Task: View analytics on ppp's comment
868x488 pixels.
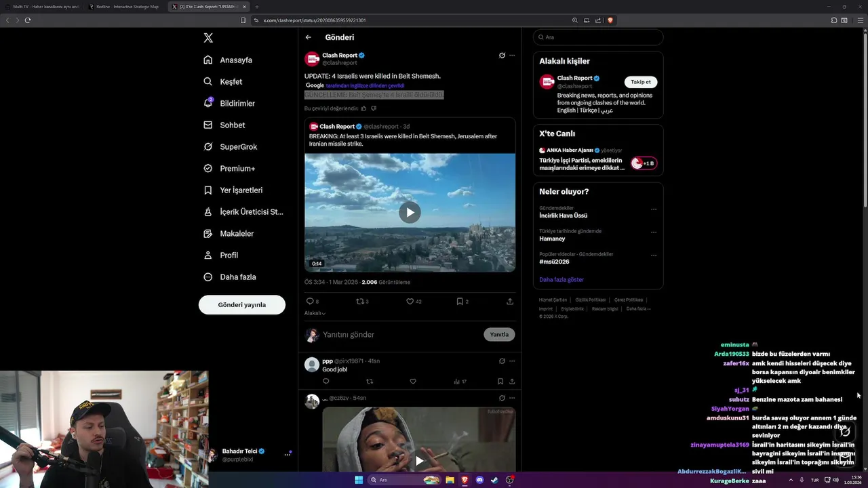Action: point(460,382)
